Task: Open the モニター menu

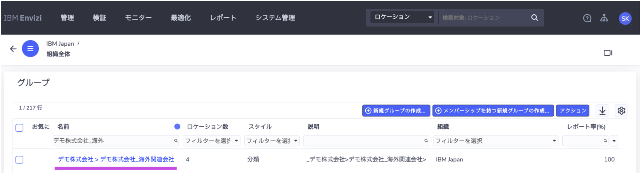Action: [138, 18]
